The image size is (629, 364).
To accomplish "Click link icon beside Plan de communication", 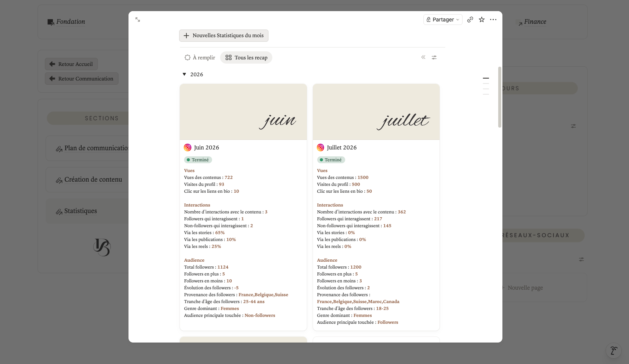I will point(59,149).
